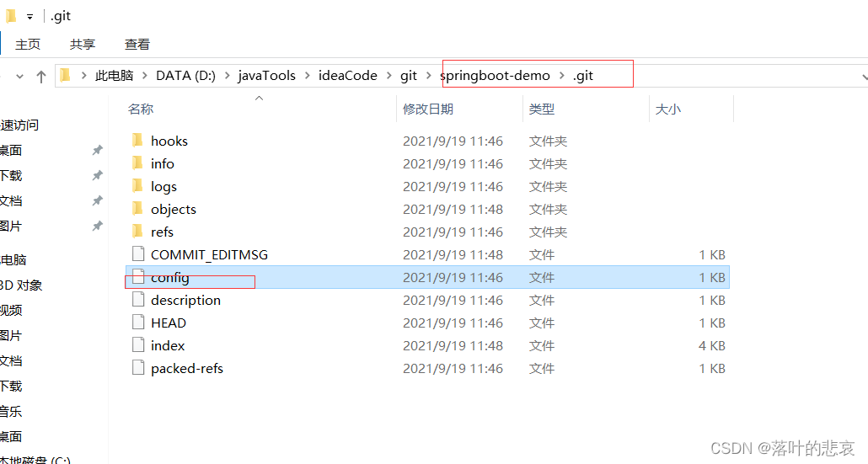Click the HEAD file icon
Viewport: 868px width, 464px height.
click(x=138, y=322)
